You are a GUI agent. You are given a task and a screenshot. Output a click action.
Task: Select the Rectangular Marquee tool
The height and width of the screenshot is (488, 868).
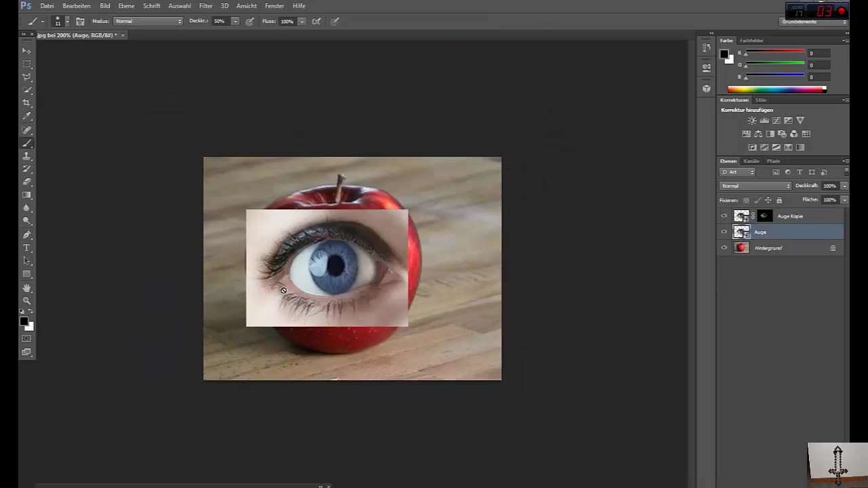tap(27, 64)
